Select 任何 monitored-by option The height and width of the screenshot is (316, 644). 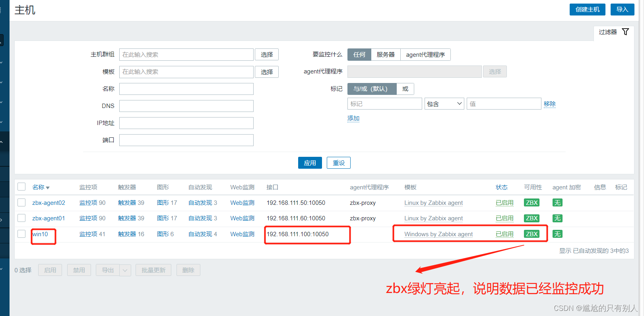tap(359, 54)
